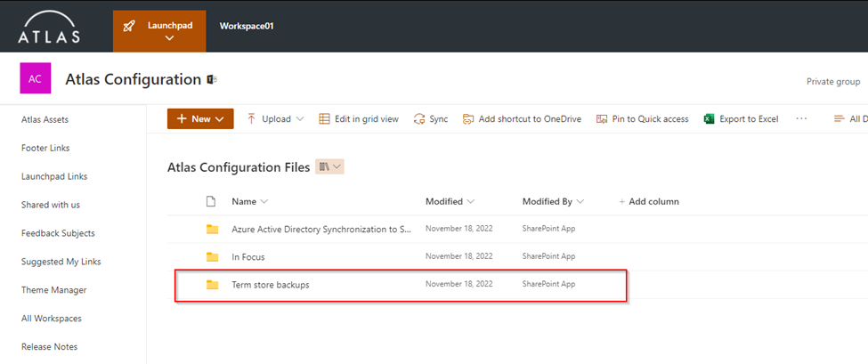Click Pin to Quick access icon
Screen dimensions: 868x364
tap(602, 119)
